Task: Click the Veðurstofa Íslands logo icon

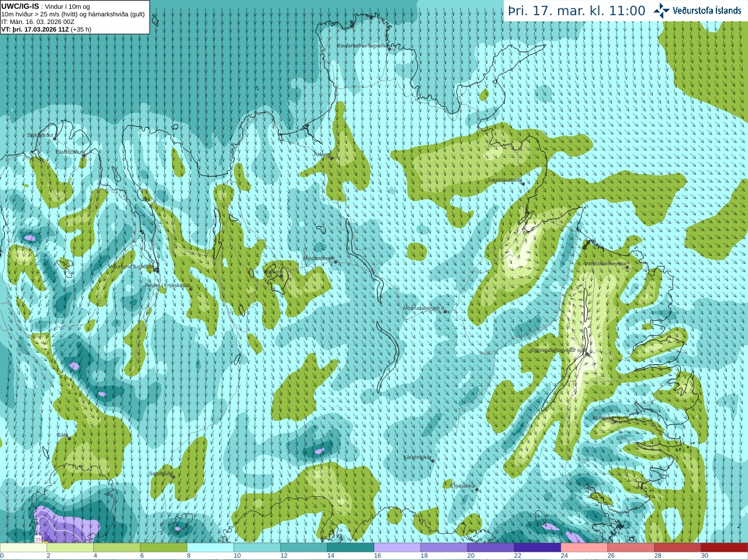Action: tap(662, 11)
